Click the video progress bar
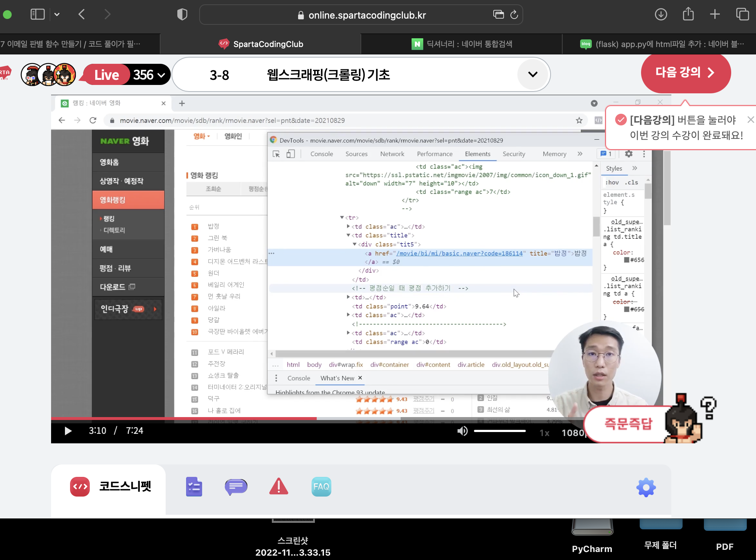 [x=317, y=418]
